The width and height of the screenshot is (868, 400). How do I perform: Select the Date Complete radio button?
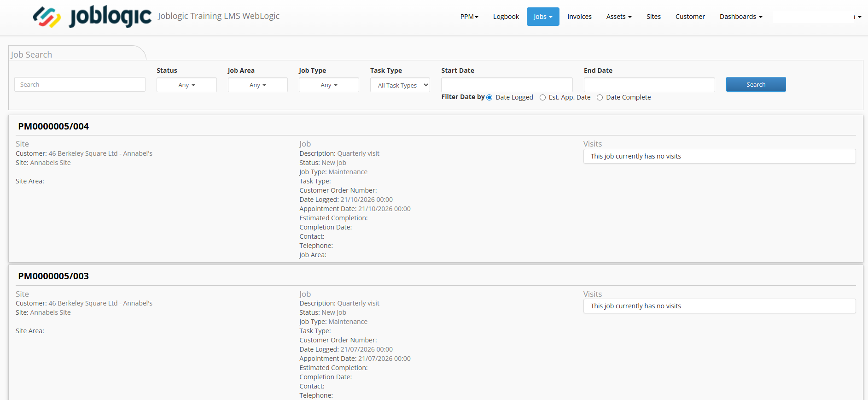click(600, 98)
